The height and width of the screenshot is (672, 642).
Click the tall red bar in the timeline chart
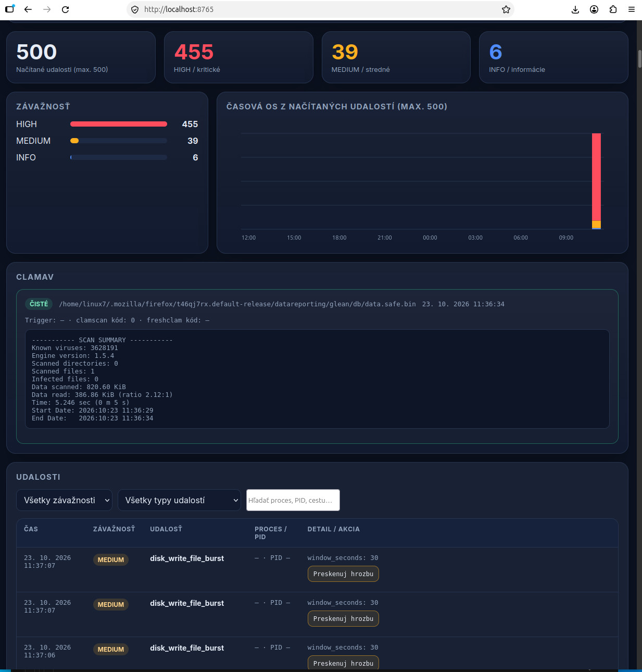point(596,177)
